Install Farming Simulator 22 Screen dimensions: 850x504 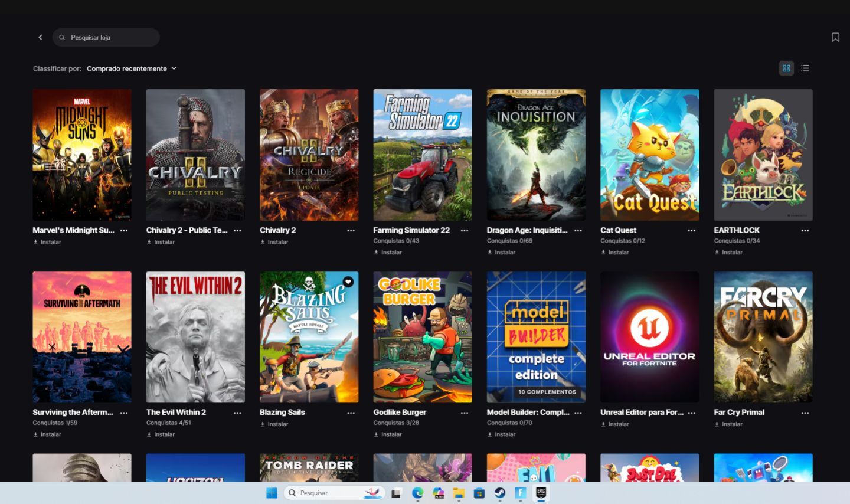[x=388, y=252]
